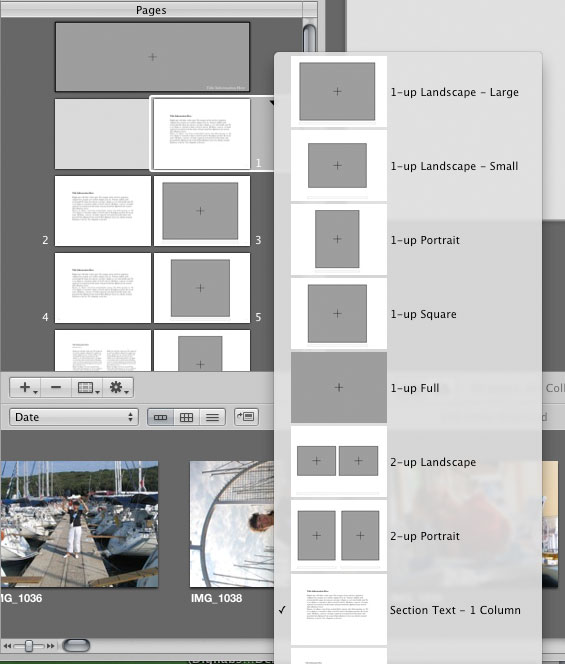Click the show all images button

(x=246, y=417)
